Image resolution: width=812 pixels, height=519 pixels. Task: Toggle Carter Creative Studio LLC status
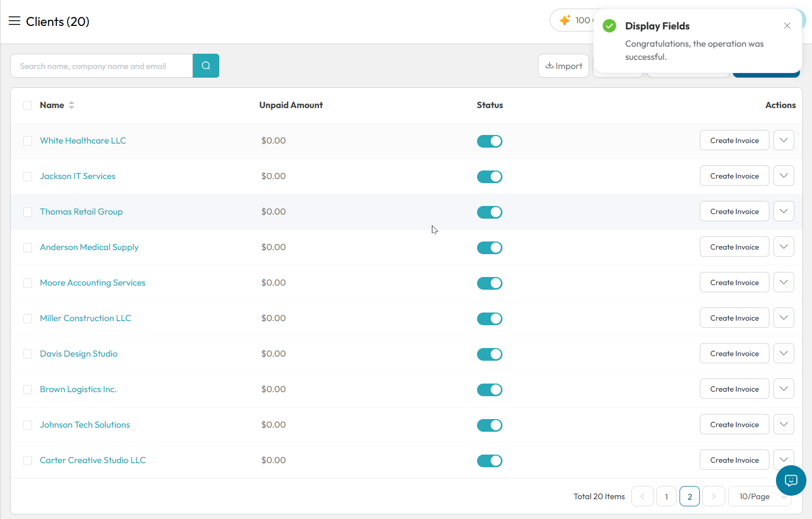(x=490, y=461)
